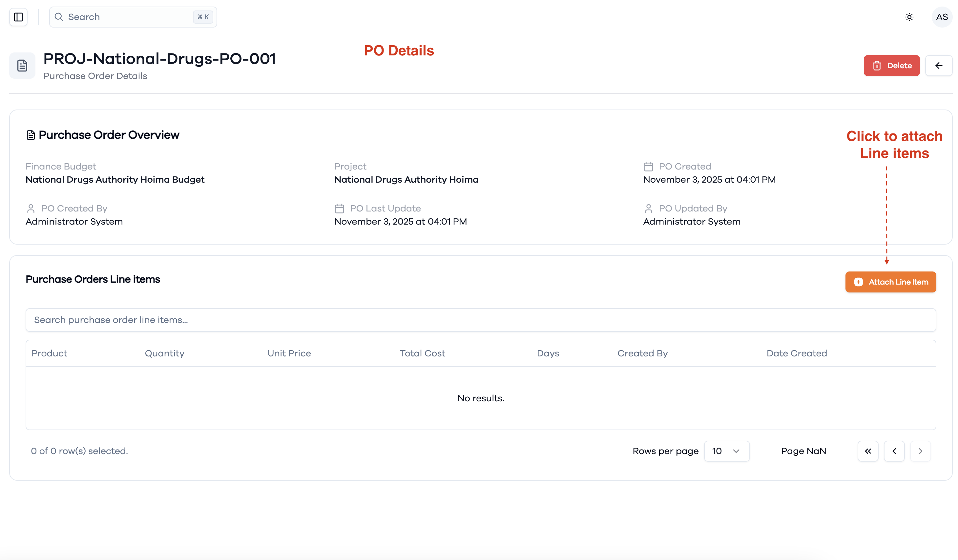Viewport: 958px width, 560px height.
Task: Click the purchase order document icon by the title
Action: [22, 66]
